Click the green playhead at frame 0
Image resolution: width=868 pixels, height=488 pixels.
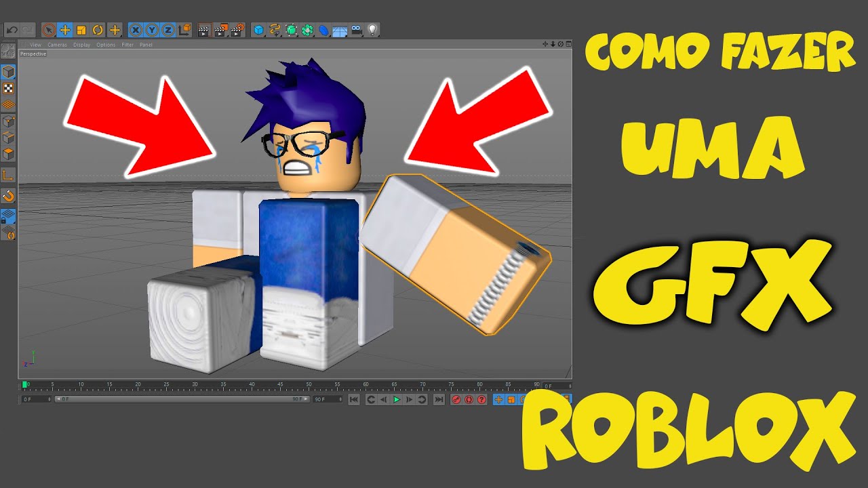pyautogui.click(x=25, y=385)
